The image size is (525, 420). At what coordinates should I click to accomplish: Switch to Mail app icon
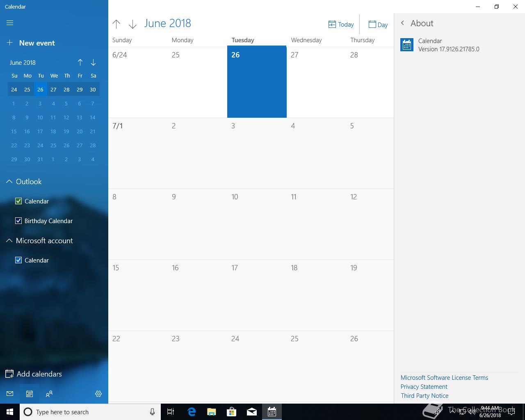(10, 394)
